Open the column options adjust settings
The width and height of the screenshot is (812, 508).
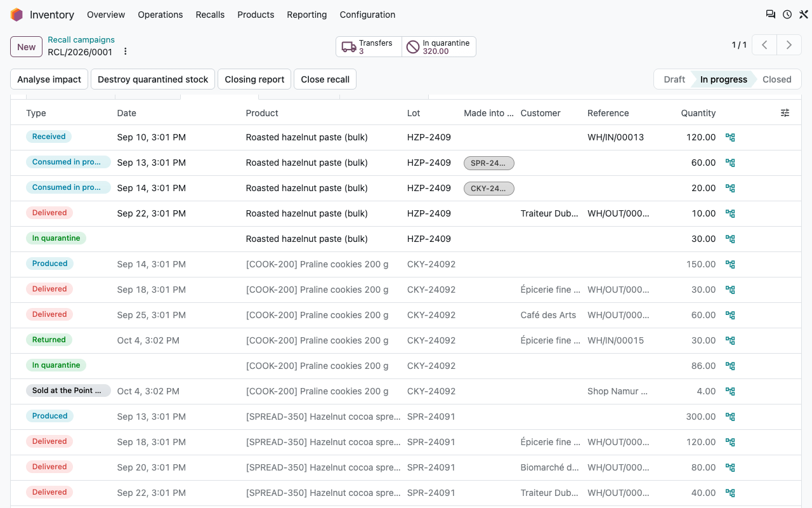click(x=785, y=113)
